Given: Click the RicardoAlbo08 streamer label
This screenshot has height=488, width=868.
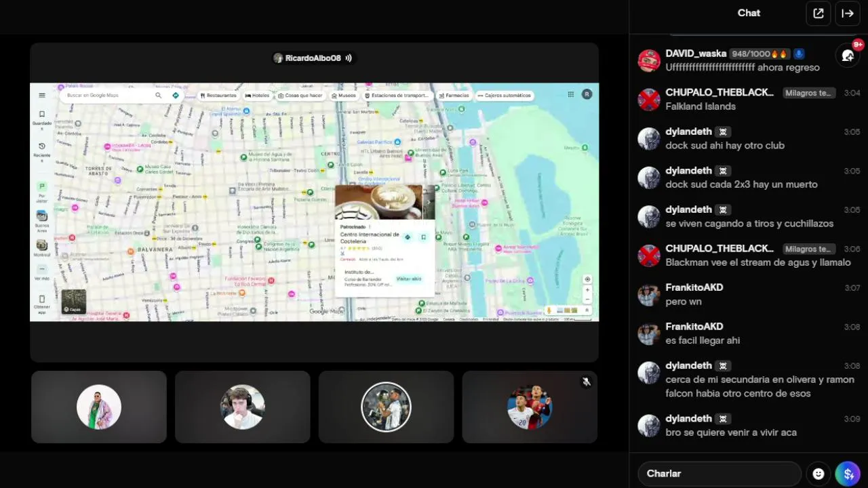Looking at the screenshot, I should tap(313, 58).
